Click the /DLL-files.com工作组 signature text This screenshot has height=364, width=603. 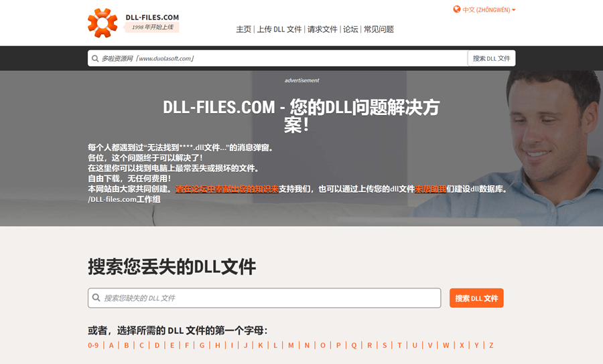[x=124, y=199]
